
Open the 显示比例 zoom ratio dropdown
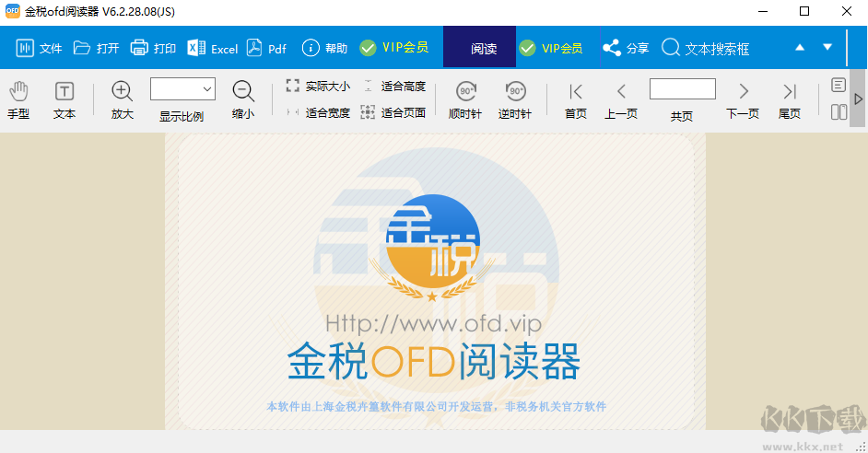point(182,89)
